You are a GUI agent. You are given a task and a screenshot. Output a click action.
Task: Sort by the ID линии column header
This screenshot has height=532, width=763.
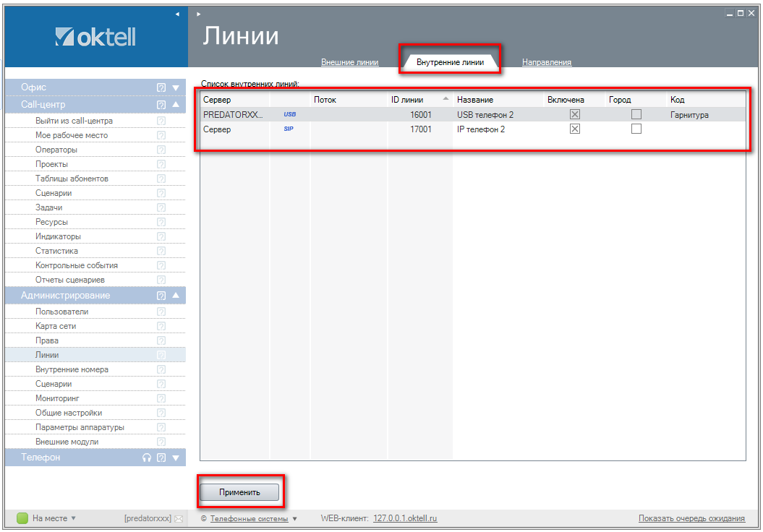(x=407, y=100)
